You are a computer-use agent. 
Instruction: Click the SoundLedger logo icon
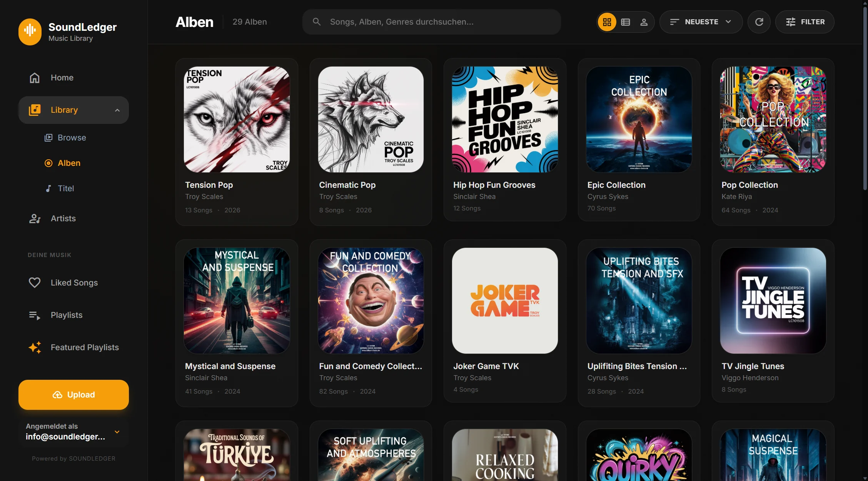point(30,32)
